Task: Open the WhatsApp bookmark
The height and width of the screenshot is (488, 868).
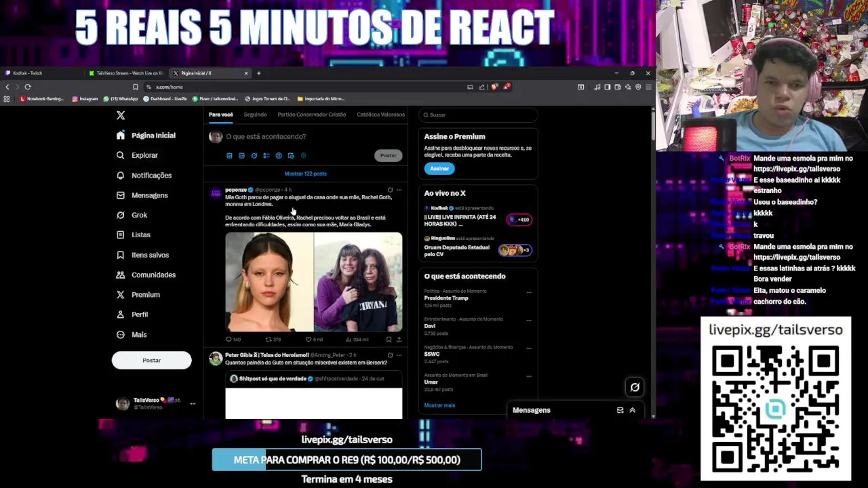Action: tap(120, 99)
